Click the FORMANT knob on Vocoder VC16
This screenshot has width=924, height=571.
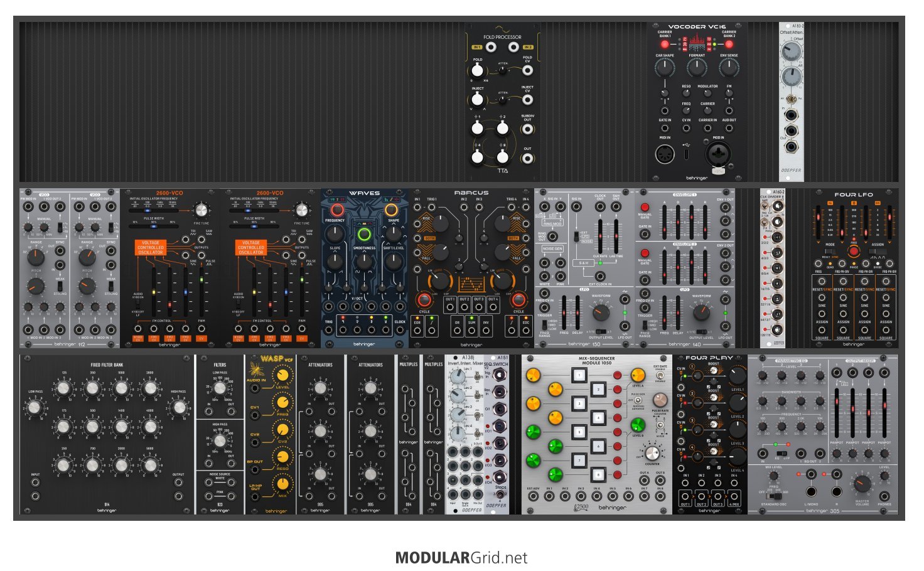click(697, 67)
